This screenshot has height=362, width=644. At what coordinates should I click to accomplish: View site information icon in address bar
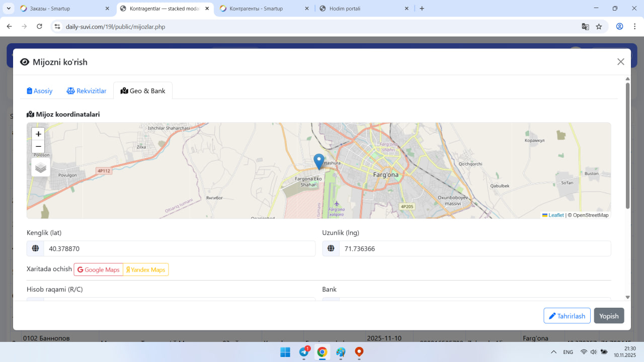point(57,27)
